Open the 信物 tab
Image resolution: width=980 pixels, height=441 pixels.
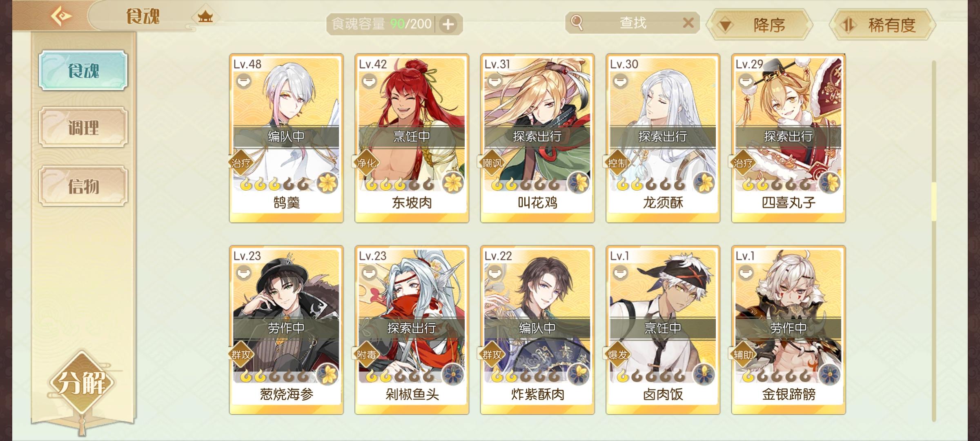pos(83,186)
